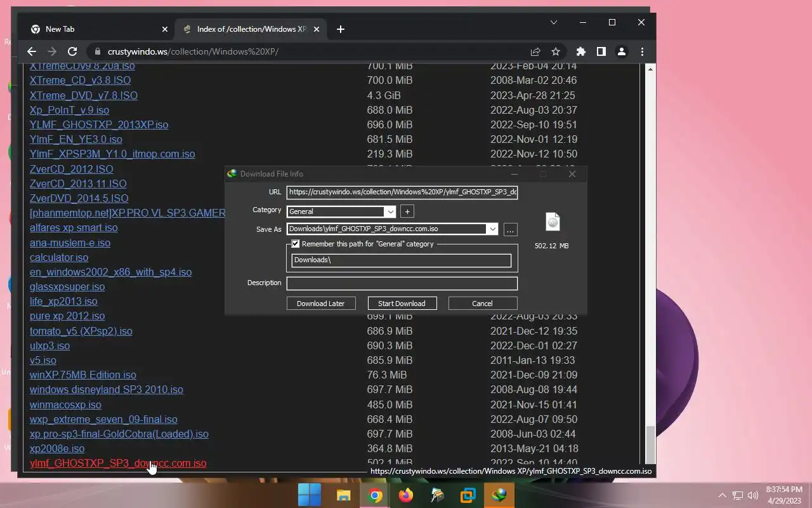The image size is (812, 508).
Task: Click the page vertical scrollbar thumb
Action: pyautogui.click(x=650, y=444)
